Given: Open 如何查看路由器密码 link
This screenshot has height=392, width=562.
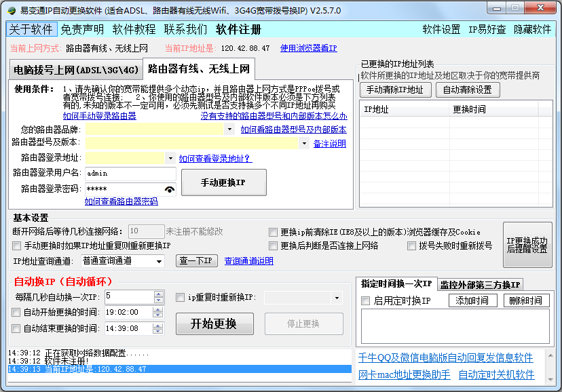Looking at the screenshot, I should pyautogui.click(x=121, y=201).
